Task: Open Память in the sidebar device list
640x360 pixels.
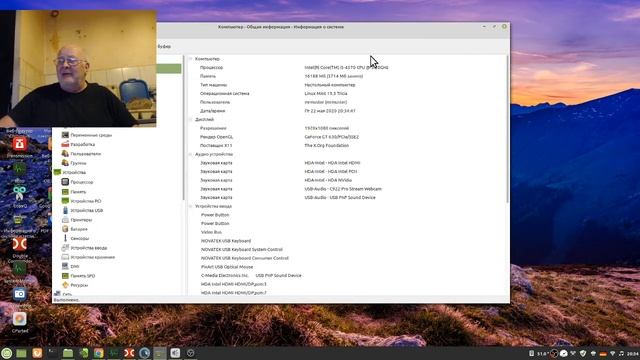Action: (78, 191)
